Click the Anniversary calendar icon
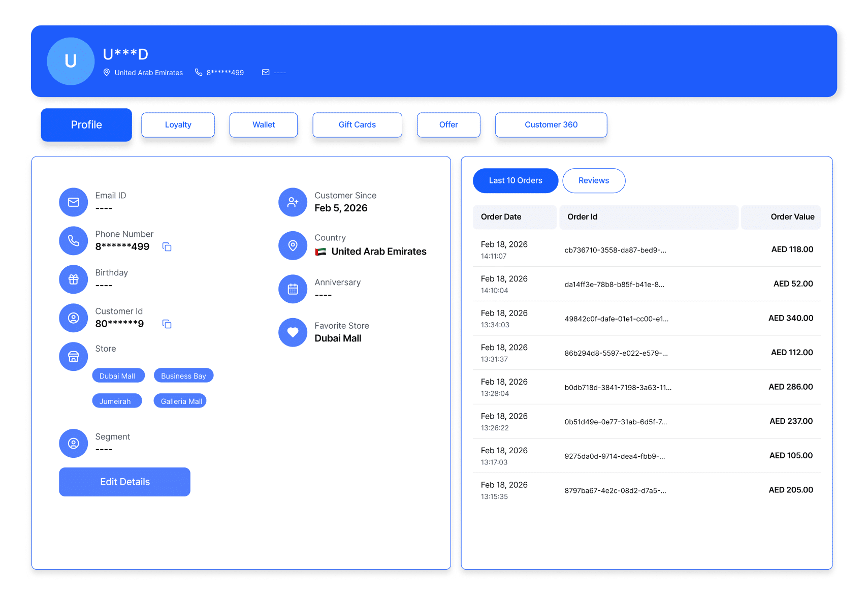This screenshot has width=868, height=595. click(x=293, y=289)
